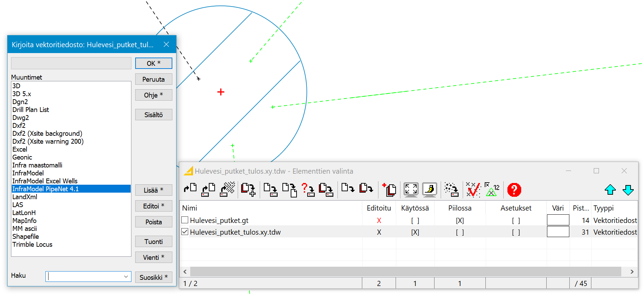Click the cyan up arrow icon
Viewport: 644px width, 296px height.
point(610,190)
